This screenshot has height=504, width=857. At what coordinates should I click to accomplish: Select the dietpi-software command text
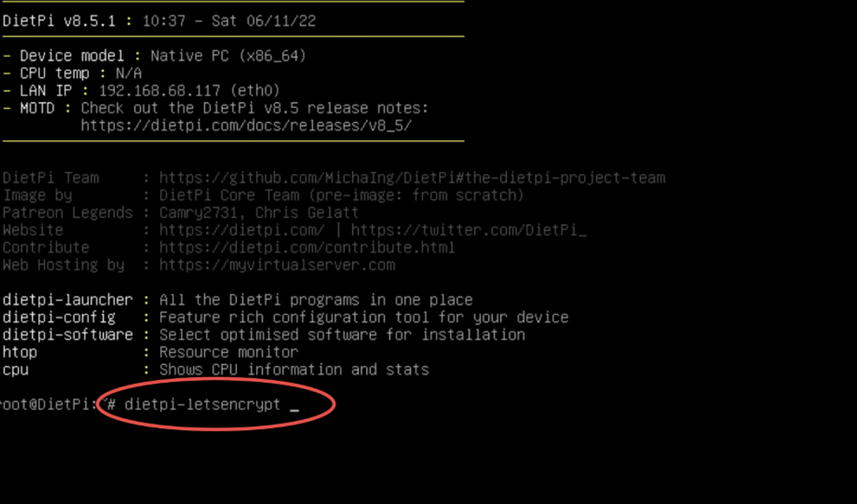(x=68, y=335)
